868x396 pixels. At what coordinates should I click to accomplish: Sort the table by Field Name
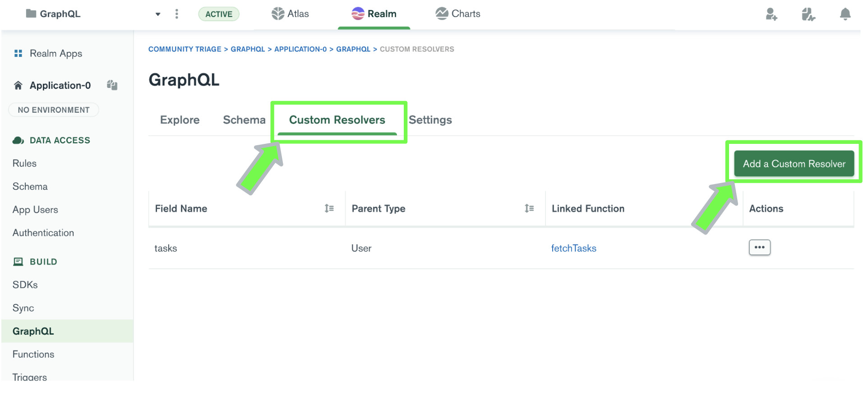click(x=329, y=208)
